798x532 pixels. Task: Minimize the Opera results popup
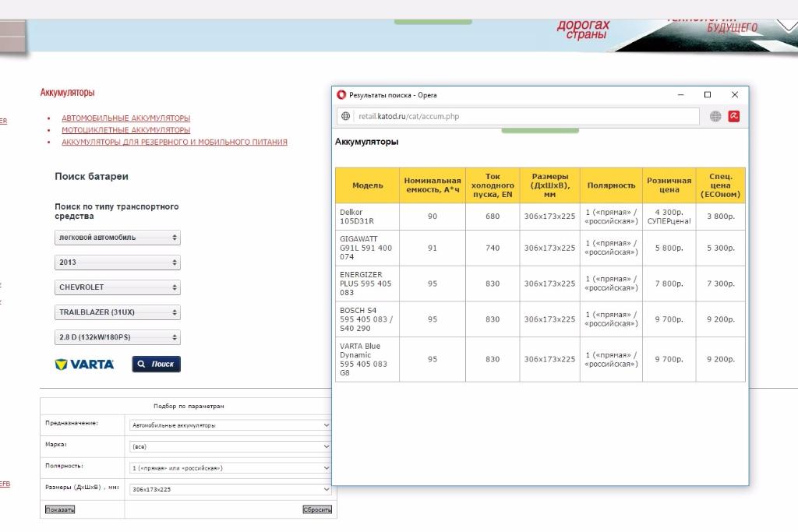681,94
